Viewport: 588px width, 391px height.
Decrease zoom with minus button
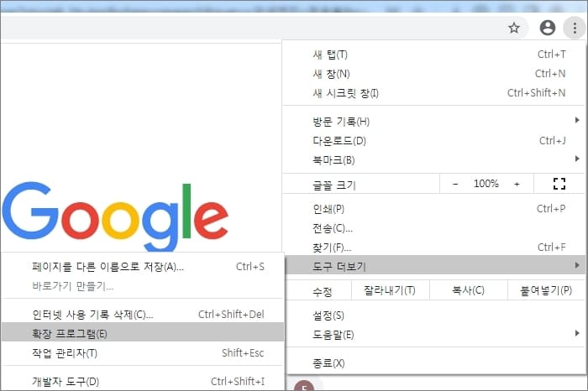(455, 184)
